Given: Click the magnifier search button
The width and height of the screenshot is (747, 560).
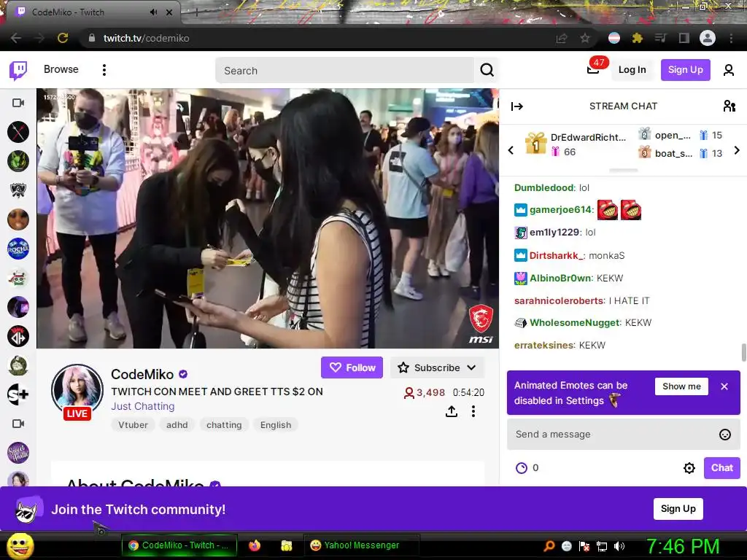Looking at the screenshot, I should 487,71.
